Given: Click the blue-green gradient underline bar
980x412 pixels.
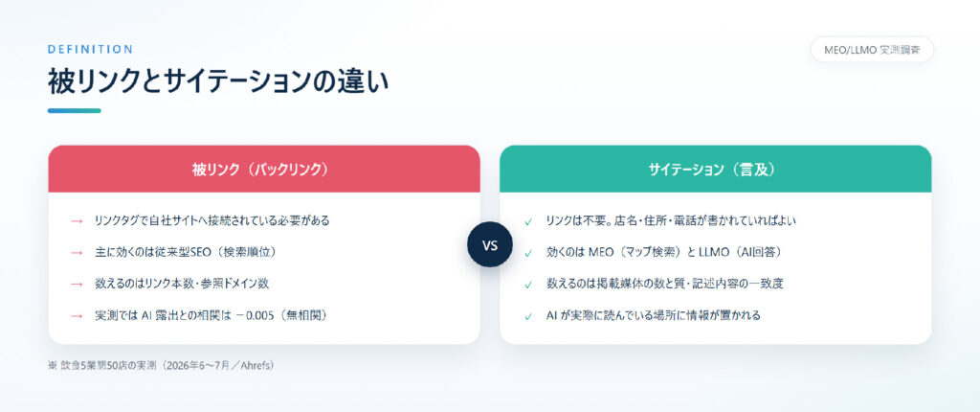Looking at the screenshot, I should coord(75,111).
